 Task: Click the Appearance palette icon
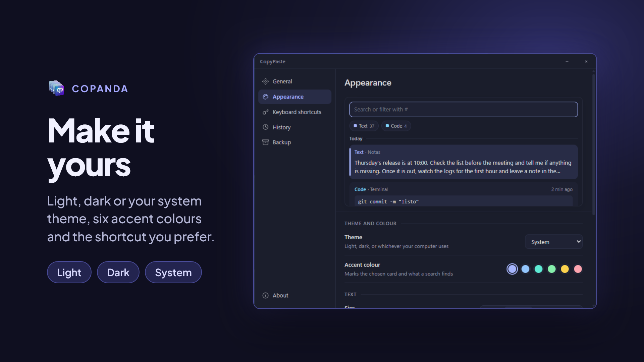tap(265, 97)
